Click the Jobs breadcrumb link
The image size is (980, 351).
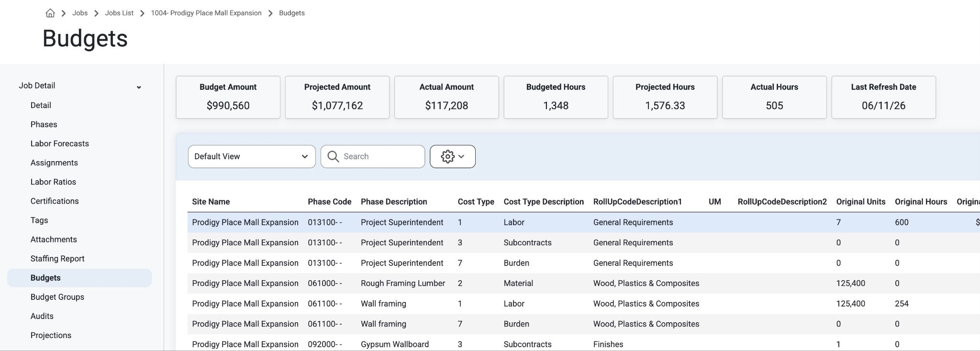click(80, 13)
